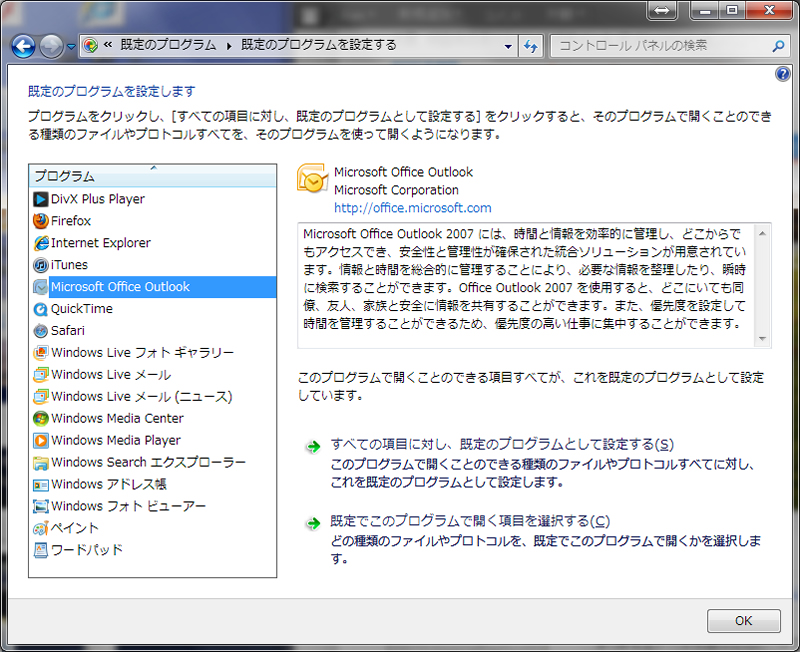The height and width of the screenshot is (652, 800).
Task: Click green arrow beside すべての項目に対し
Action: 313,447
